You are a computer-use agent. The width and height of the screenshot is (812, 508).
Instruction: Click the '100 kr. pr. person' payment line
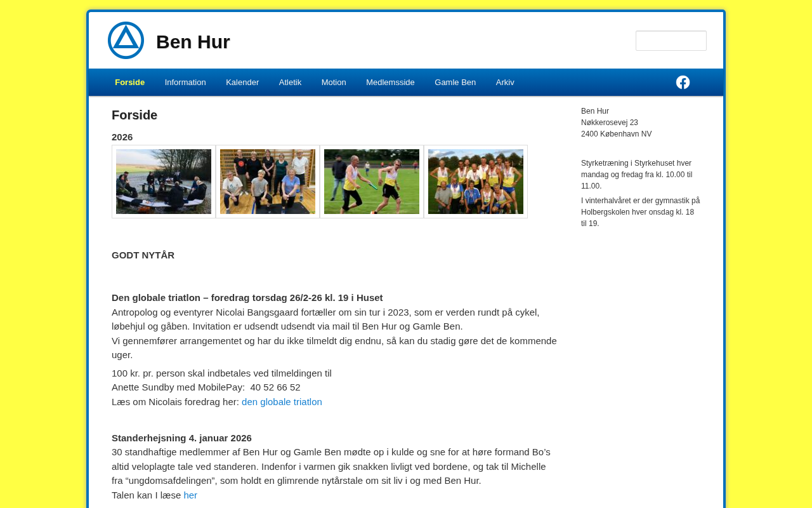coord(221,373)
